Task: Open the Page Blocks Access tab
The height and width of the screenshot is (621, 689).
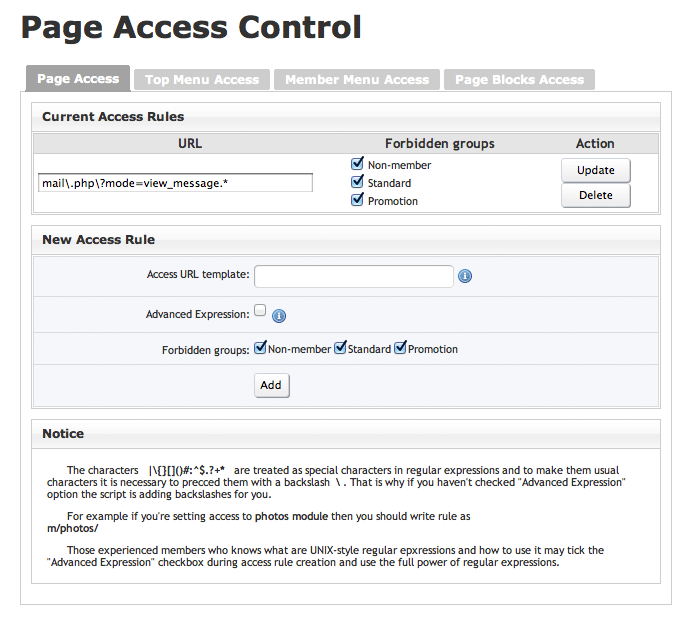Action: [519, 80]
